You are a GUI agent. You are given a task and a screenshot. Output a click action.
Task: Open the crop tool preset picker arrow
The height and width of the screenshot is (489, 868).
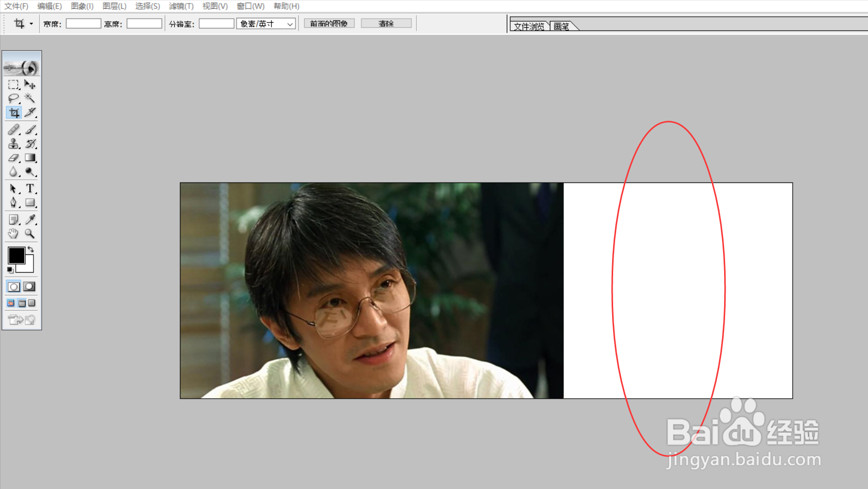tap(31, 24)
